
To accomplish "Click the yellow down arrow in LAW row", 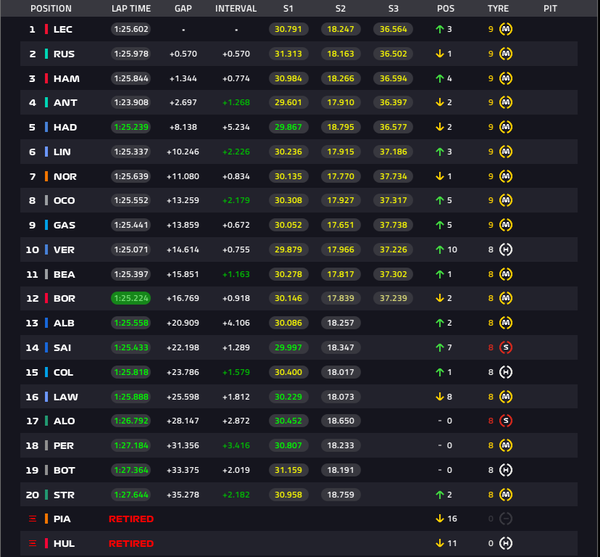I will coord(440,397).
